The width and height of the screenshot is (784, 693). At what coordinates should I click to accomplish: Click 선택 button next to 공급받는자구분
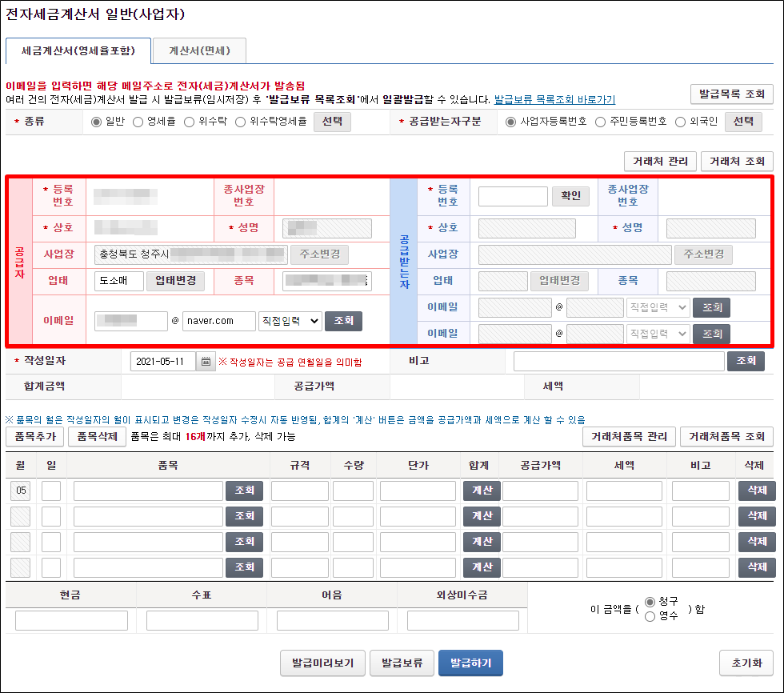coord(743,122)
